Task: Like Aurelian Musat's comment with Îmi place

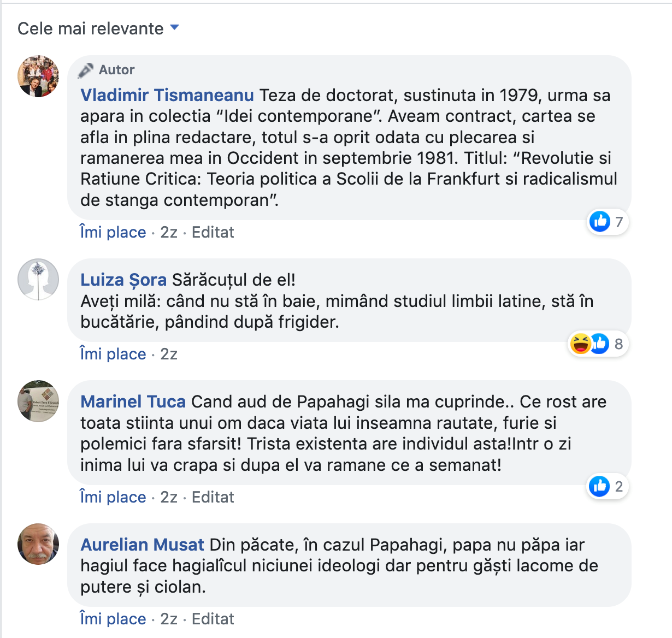Action: click(113, 619)
